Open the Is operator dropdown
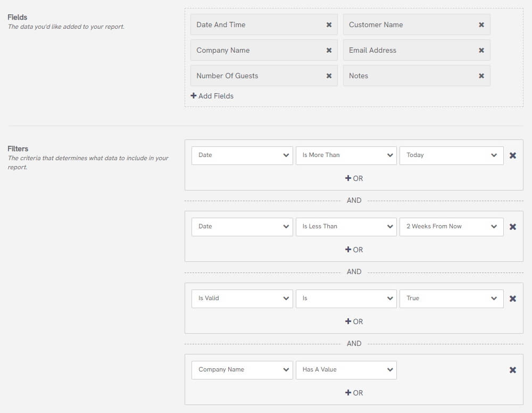 pos(346,299)
